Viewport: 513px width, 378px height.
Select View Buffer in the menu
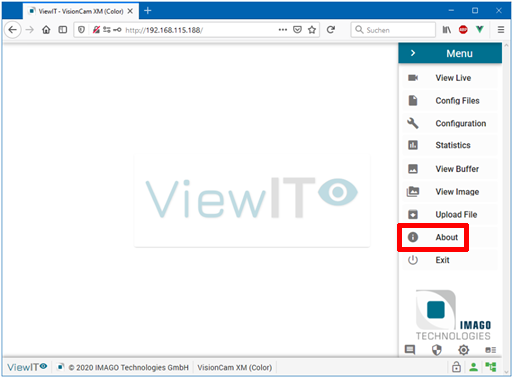tap(450, 169)
